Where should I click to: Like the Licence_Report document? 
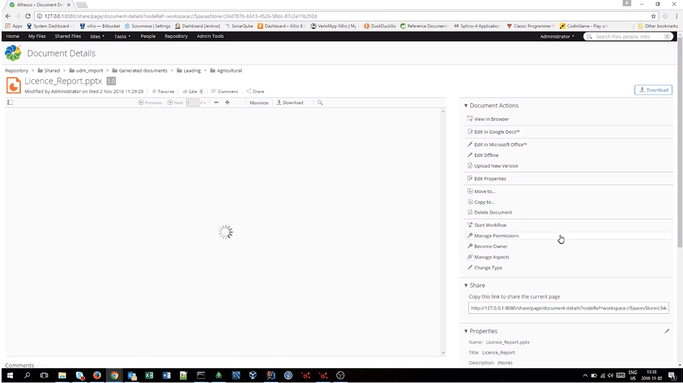tap(190, 92)
